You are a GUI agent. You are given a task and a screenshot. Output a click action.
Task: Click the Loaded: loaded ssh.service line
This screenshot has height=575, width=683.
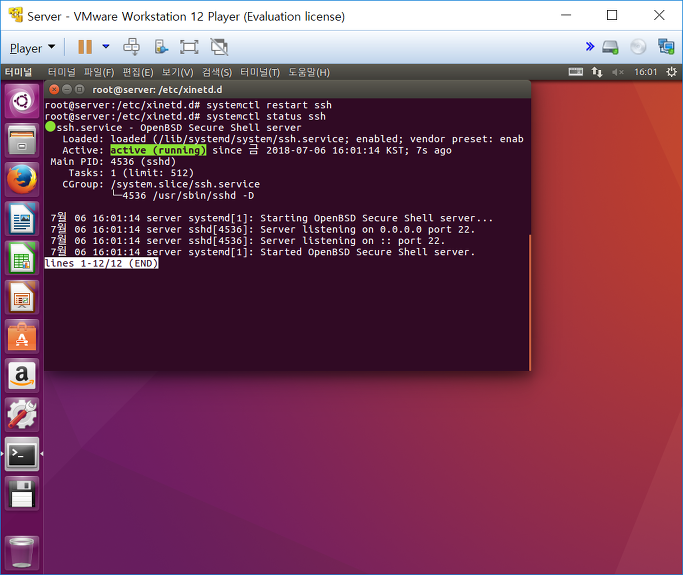coord(293,139)
